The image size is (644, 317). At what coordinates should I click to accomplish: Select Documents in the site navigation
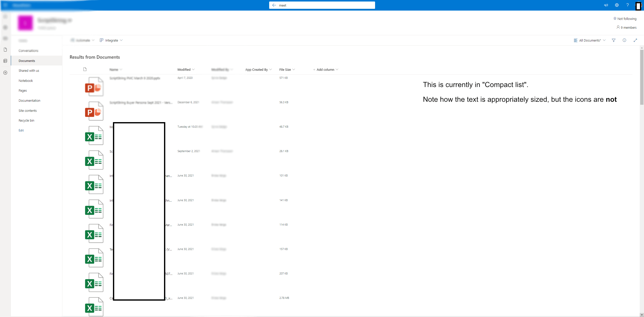click(36, 61)
